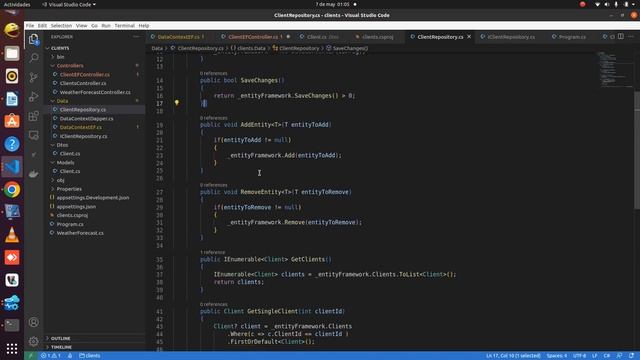The image size is (640, 360).
Task: Click the Spaces: 4 indentation setting
Action: [x=557, y=356]
